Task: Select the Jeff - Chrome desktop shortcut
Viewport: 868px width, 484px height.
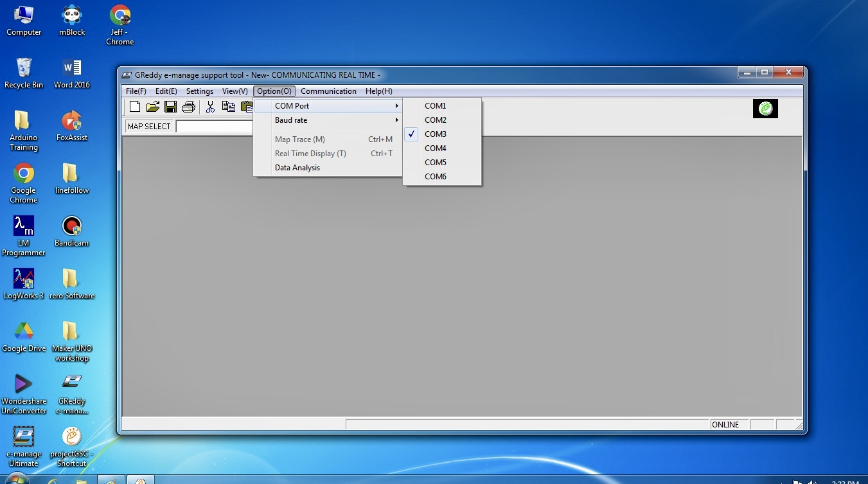Action: (120, 25)
